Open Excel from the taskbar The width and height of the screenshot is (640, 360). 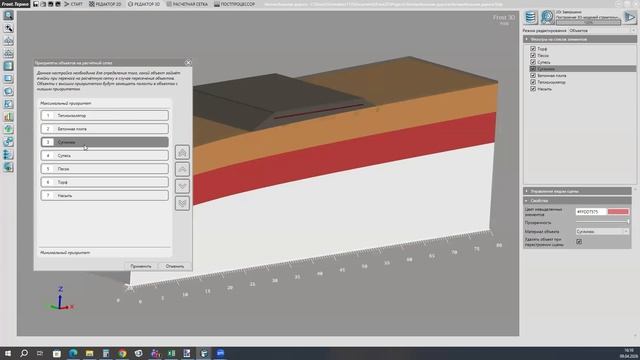pos(171,353)
